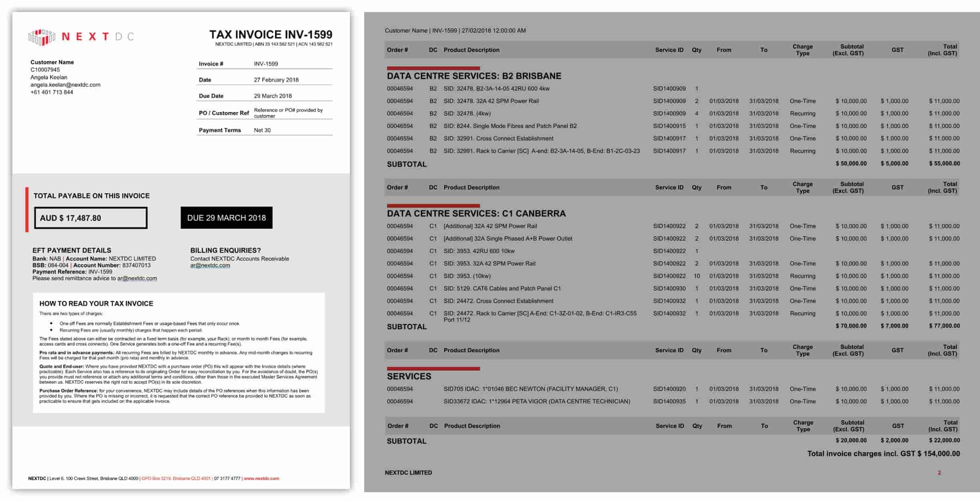
Task: Click the [Additional] 32A Single Phased A+B Power Outlet row
Action: point(673,239)
